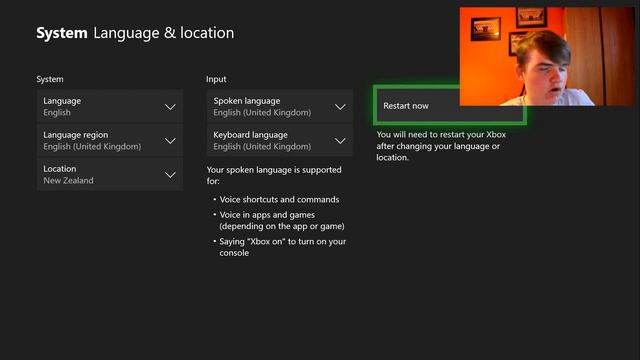Click the 'Voice shortcuts and commands' bullet
Image resolution: width=640 pixels, height=360 pixels.
coord(279,199)
